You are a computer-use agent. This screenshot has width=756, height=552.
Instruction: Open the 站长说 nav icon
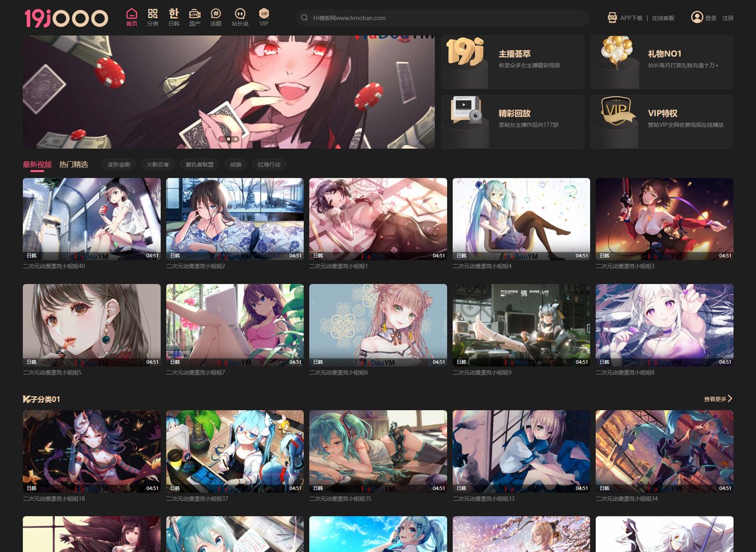pyautogui.click(x=240, y=13)
